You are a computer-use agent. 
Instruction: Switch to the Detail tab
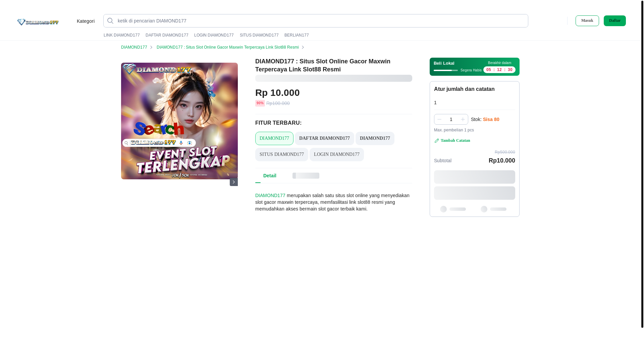tap(270, 176)
